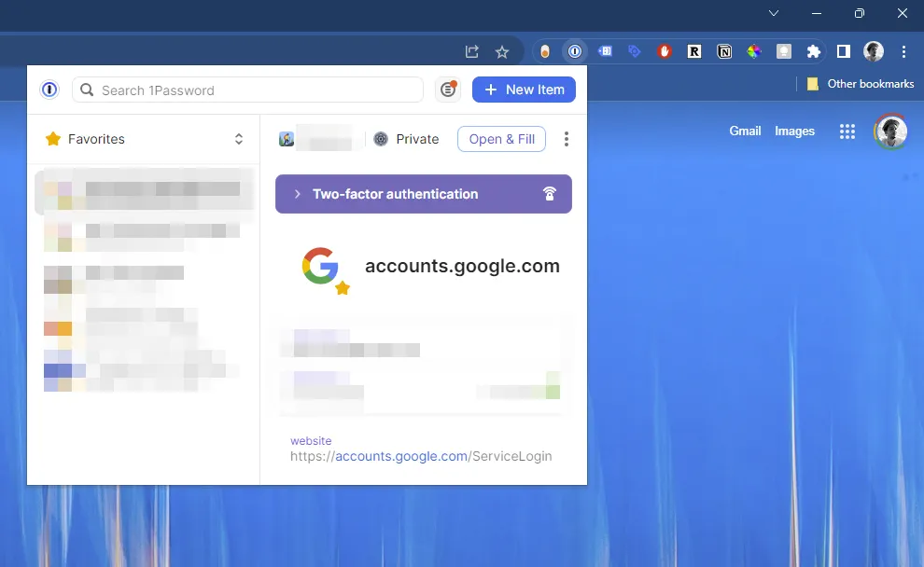Select the first blurred item in Favorites list
This screenshot has width=924, height=567.
tap(144, 190)
